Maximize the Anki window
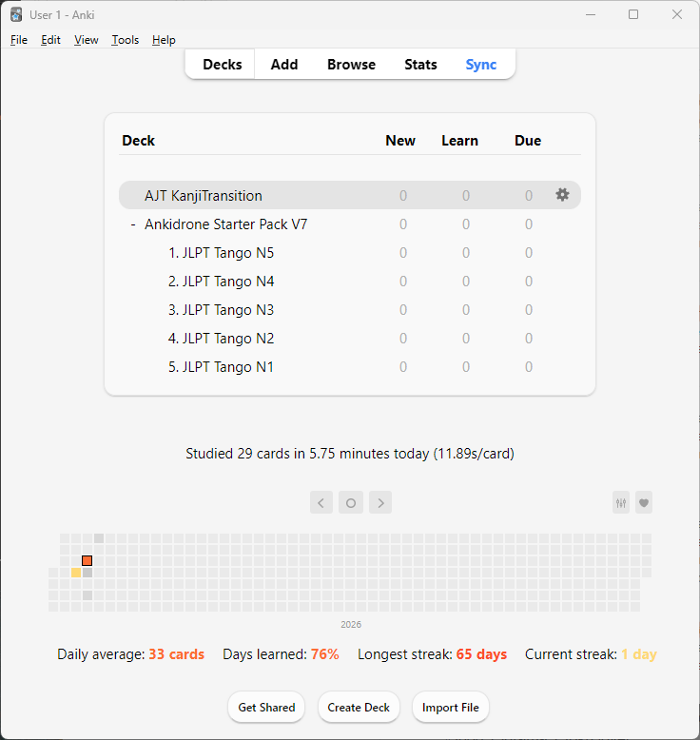Viewport: 700px width, 740px height. click(x=633, y=14)
